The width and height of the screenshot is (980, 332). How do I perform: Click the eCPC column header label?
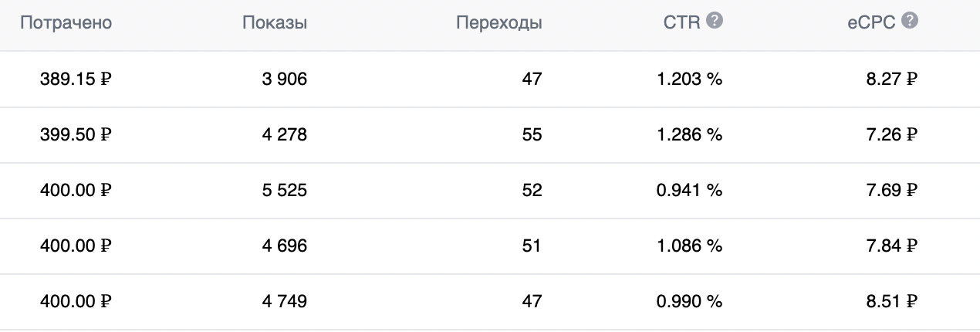871,23
